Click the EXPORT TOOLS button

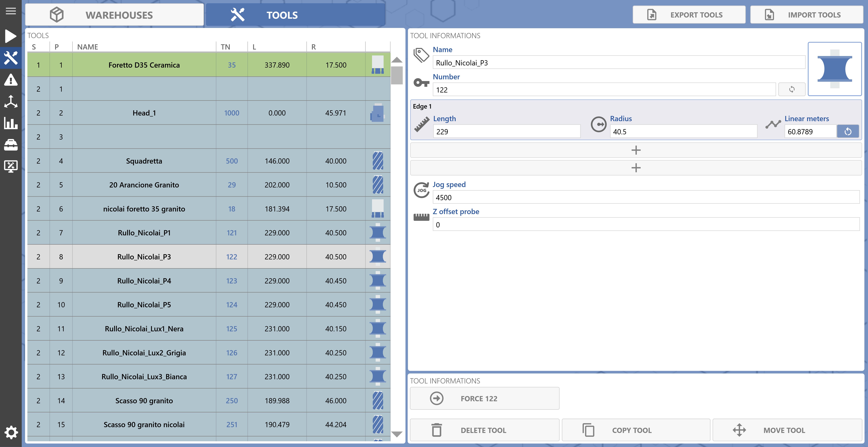[x=689, y=15]
